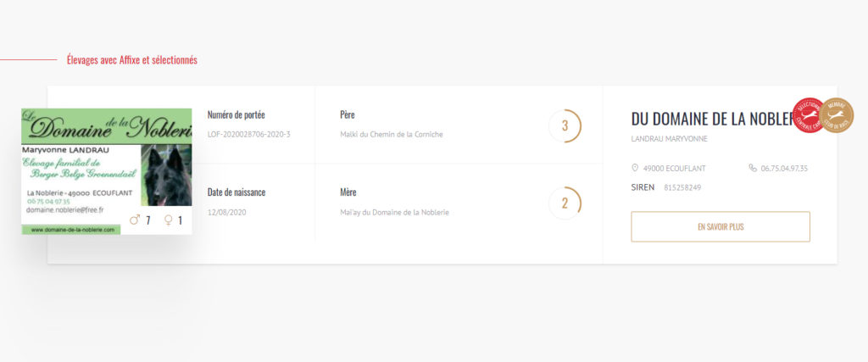Image resolution: width=868 pixels, height=362 pixels.
Task: Click the www.domaine-de-la-noblerie.com banner
Action: pos(71,230)
